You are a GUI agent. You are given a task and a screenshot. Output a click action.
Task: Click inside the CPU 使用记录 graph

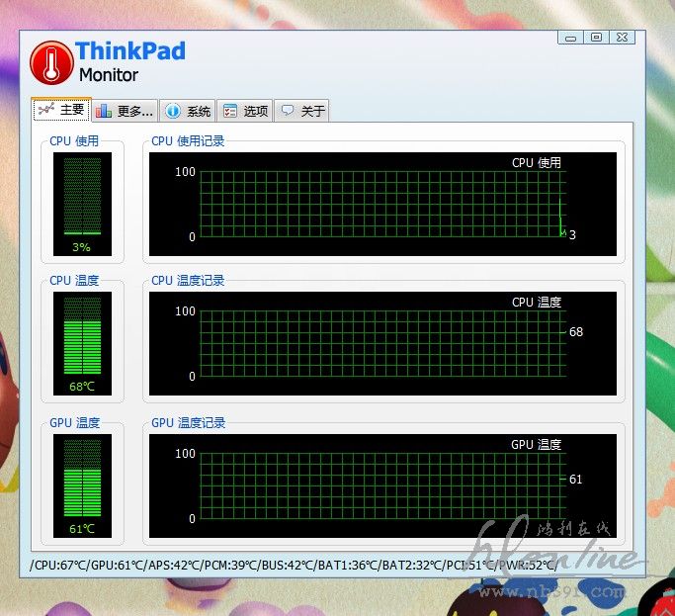[382, 205]
